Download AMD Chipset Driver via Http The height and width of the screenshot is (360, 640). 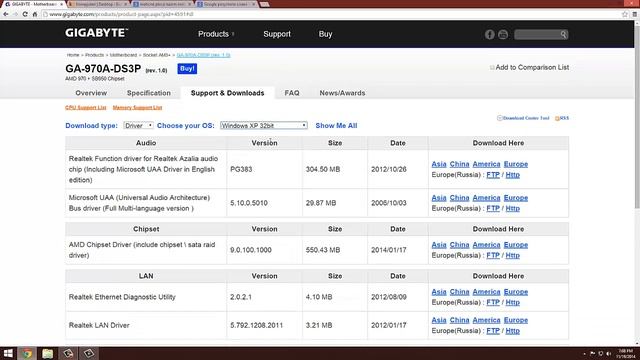[513, 256]
